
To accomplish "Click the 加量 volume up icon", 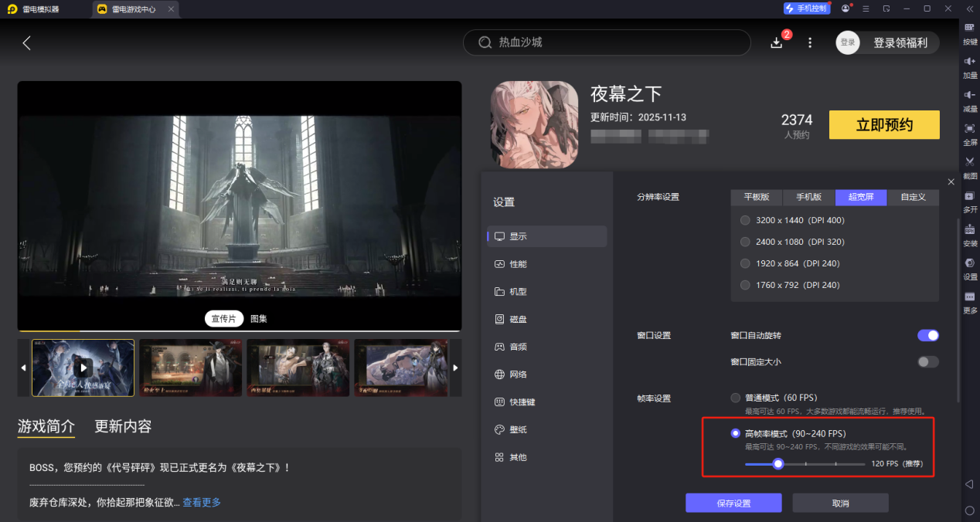I will (970, 68).
